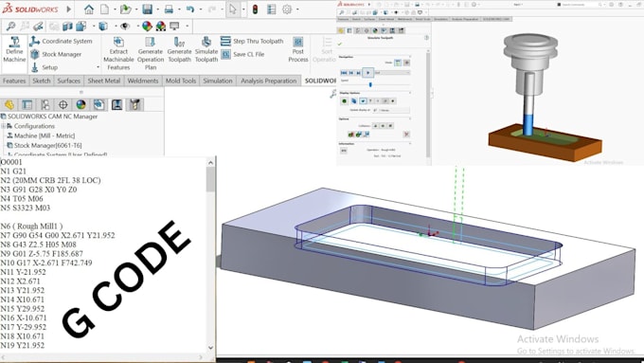Image resolution: width=644 pixels, height=363 pixels.
Task: Switch to the Analysis Preparation tab
Action: click(269, 81)
